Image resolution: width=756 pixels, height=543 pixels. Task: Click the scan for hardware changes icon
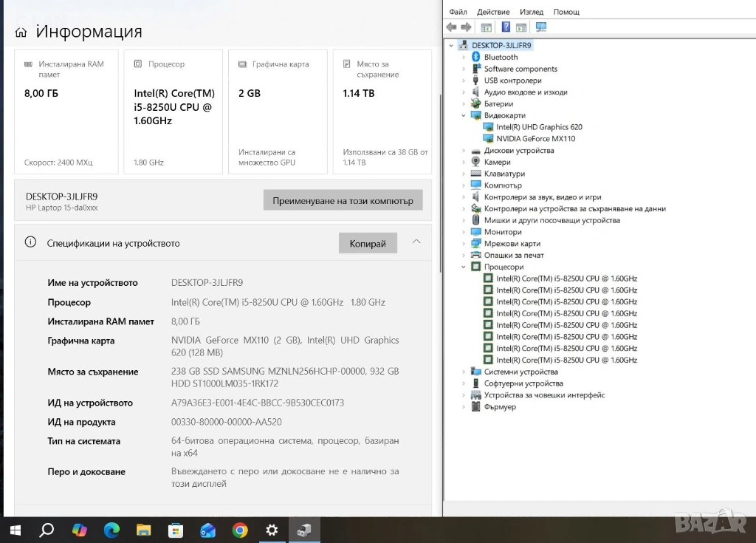point(541,27)
